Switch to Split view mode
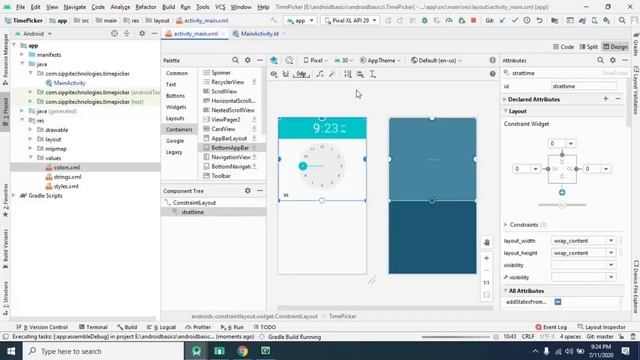The image size is (640, 360). tap(589, 47)
